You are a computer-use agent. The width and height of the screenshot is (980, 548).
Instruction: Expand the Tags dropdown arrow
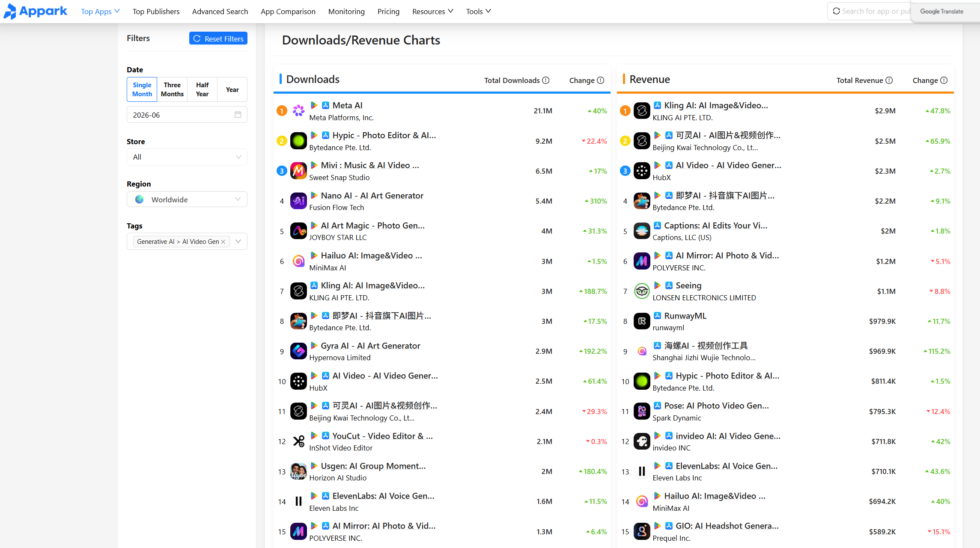(238, 241)
